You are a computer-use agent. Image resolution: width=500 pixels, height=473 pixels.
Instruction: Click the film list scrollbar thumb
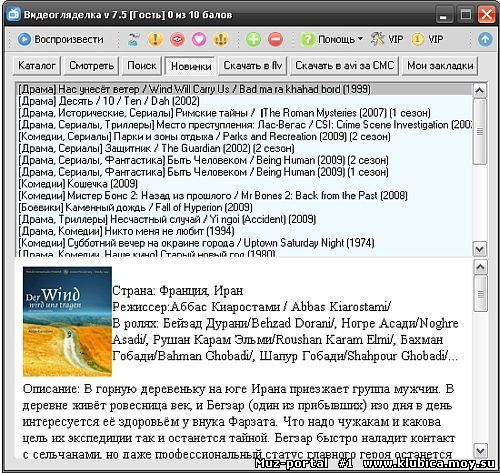(480, 131)
